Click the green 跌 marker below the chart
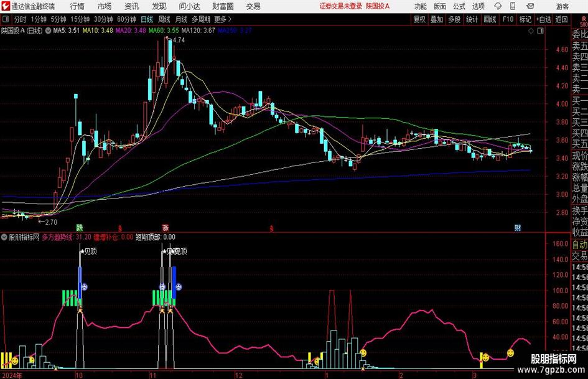This screenshot has width=588, height=379. [80, 227]
